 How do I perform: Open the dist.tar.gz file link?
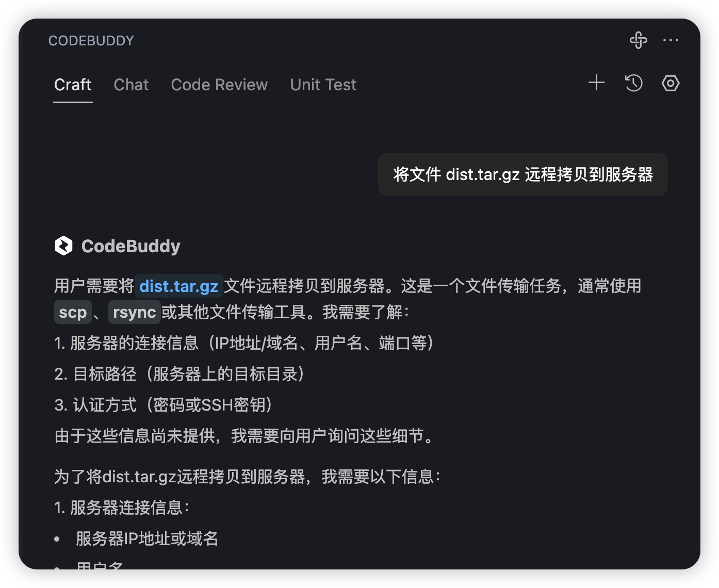click(x=179, y=286)
